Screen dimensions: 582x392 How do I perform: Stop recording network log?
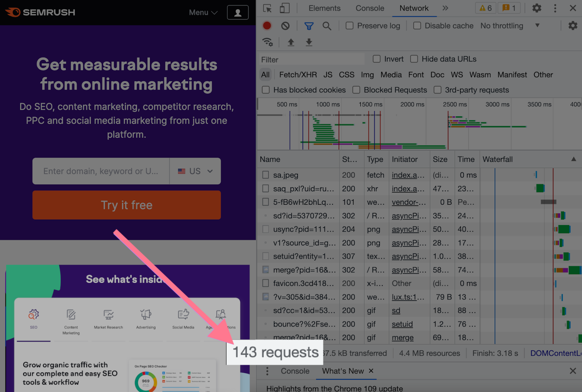(x=267, y=26)
